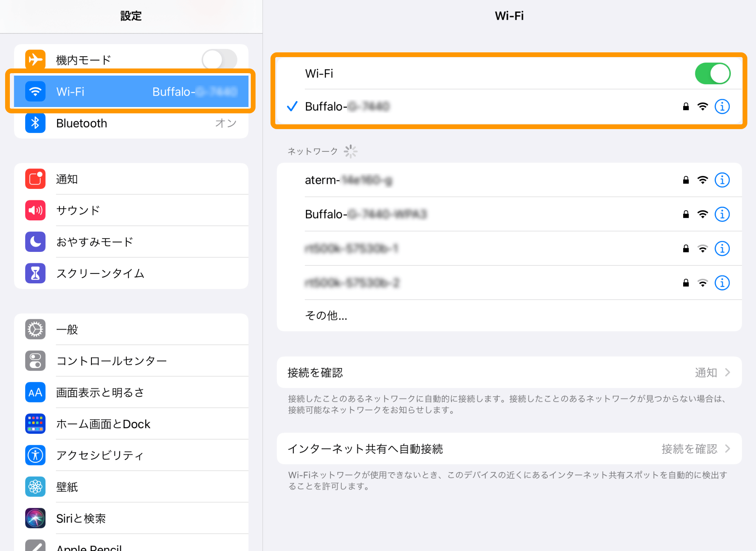The image size is (756, 551).
Task: Tap the スクリーンタイム hourglass icon
Action: (35, 273)
